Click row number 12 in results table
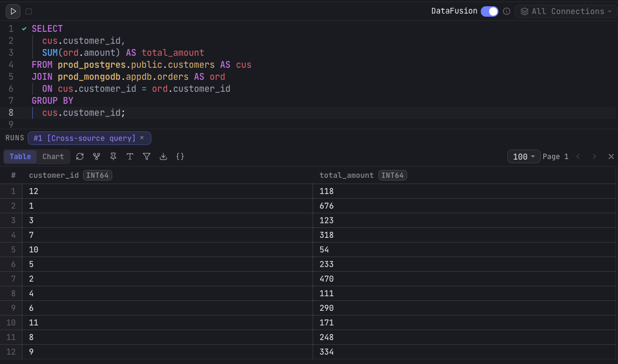 point(11,351)
